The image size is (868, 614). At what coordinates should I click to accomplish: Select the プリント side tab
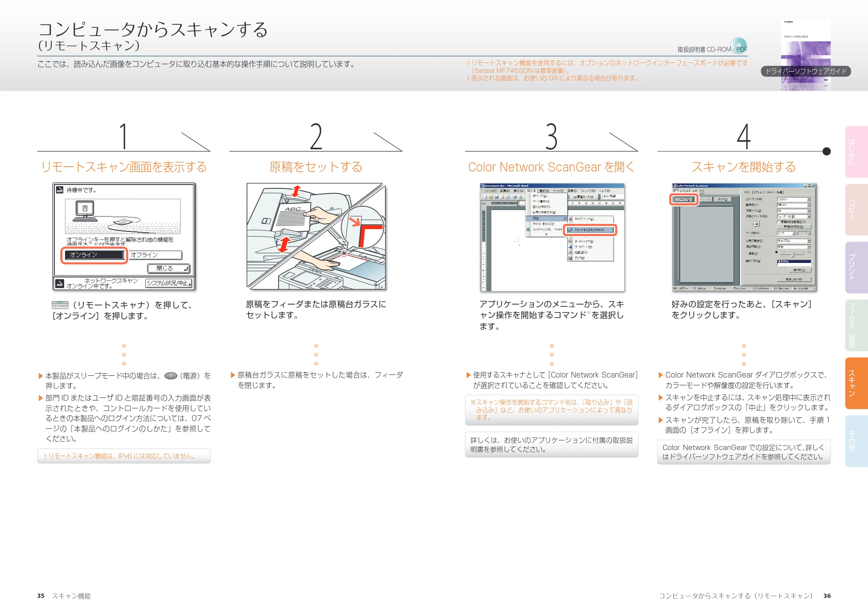point(856,267)
